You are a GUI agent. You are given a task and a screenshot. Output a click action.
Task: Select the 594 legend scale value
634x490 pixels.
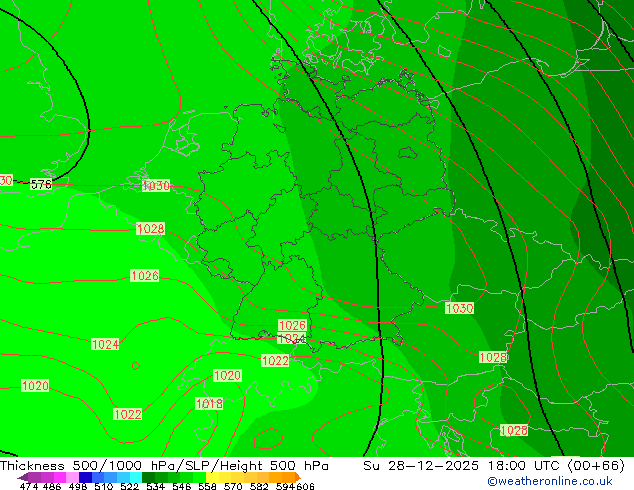285,486
